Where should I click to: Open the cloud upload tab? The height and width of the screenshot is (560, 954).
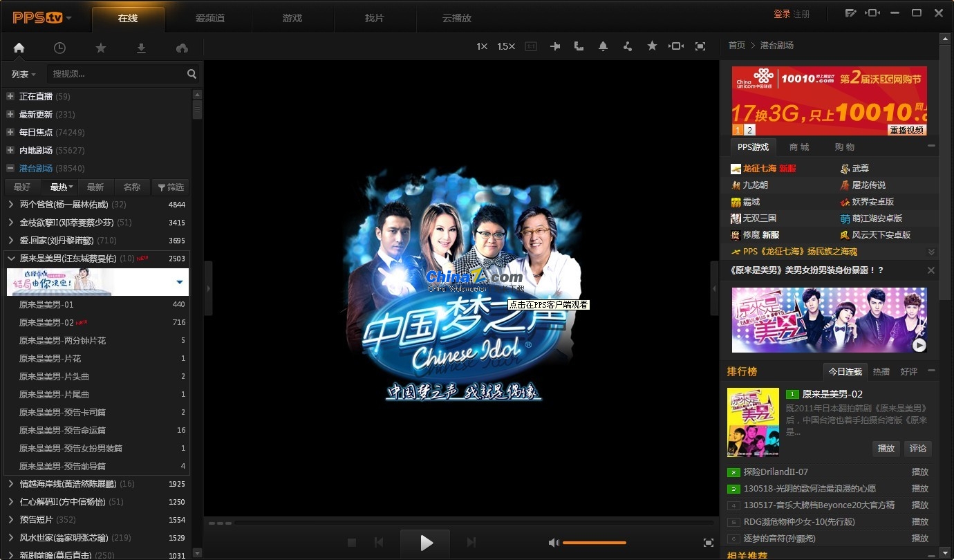coord(183,48)
